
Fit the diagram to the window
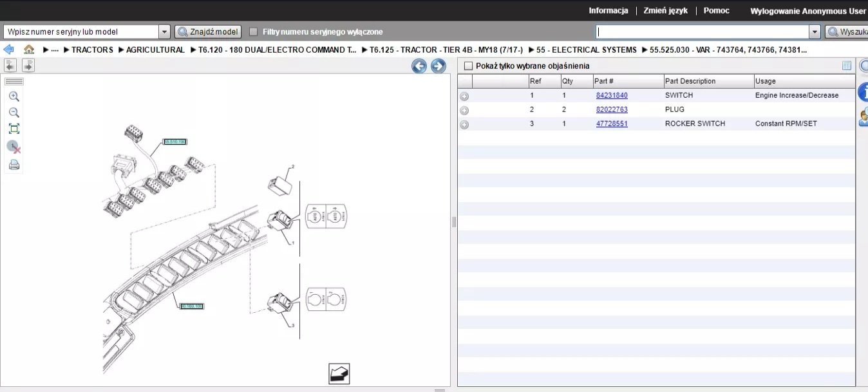click(14, 129)
